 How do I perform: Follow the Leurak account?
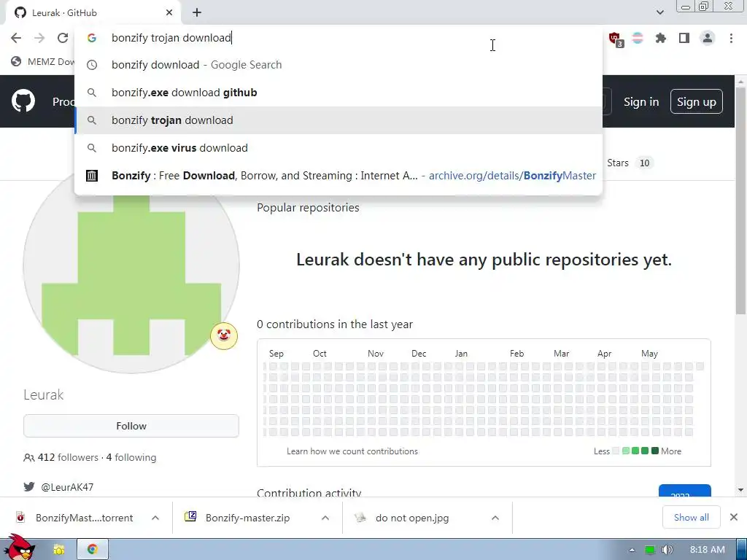point(131,426)
